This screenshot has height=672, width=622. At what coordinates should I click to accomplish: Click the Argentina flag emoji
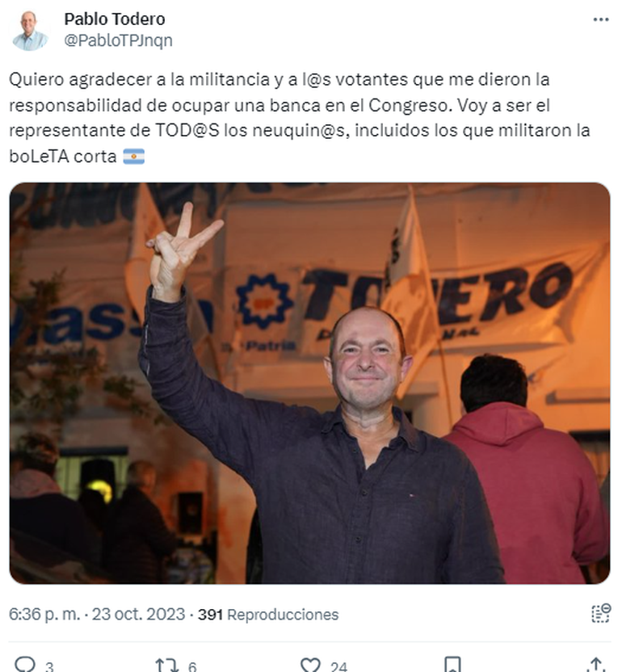pyautogui.click(x=134, y=157)
